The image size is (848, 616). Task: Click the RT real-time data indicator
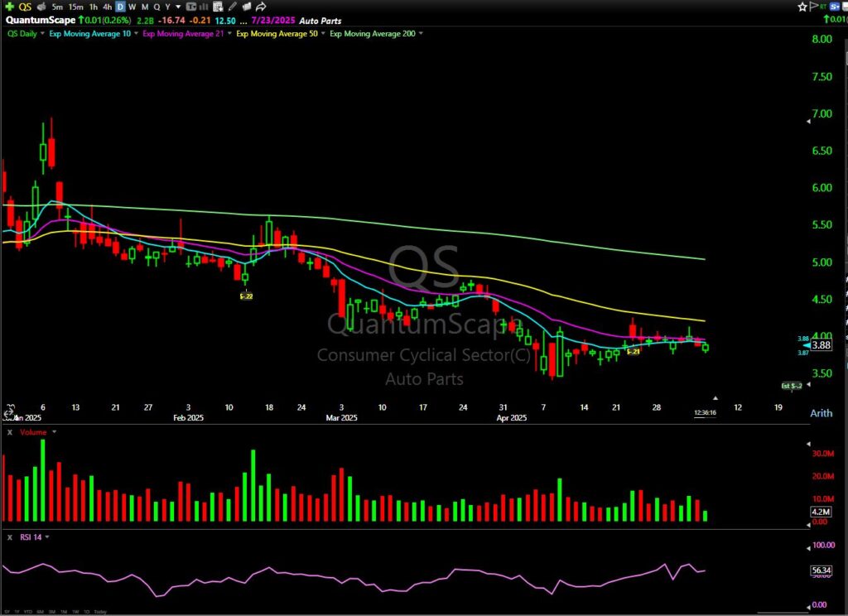822,7
